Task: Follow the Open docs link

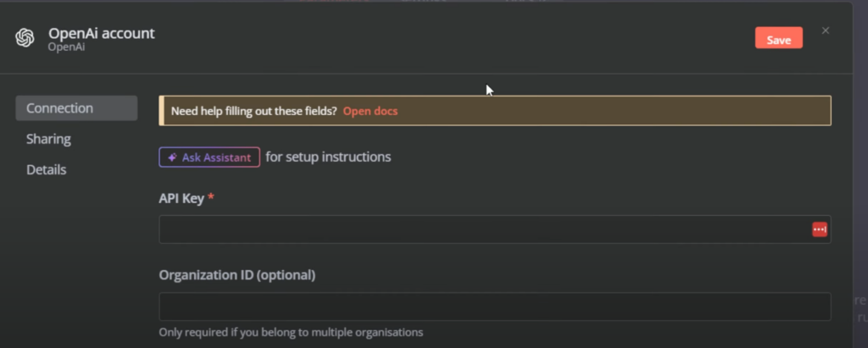Action: 370,111
